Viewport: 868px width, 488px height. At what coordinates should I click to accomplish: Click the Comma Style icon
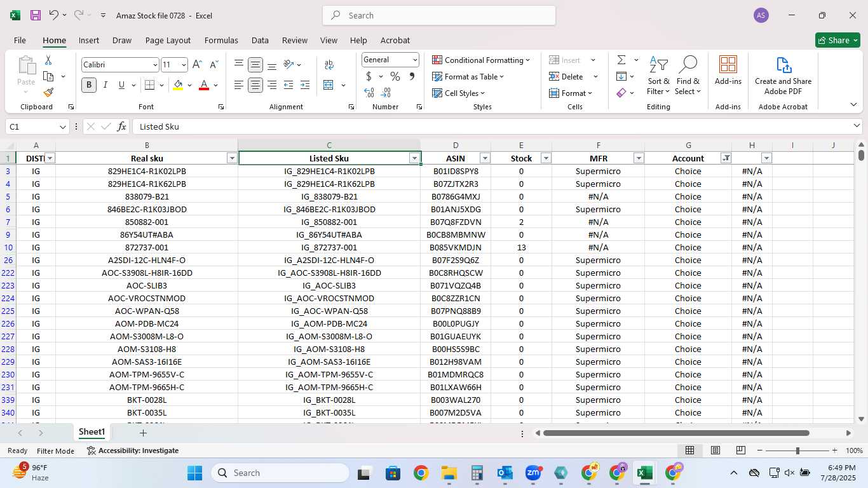(412, 76)
